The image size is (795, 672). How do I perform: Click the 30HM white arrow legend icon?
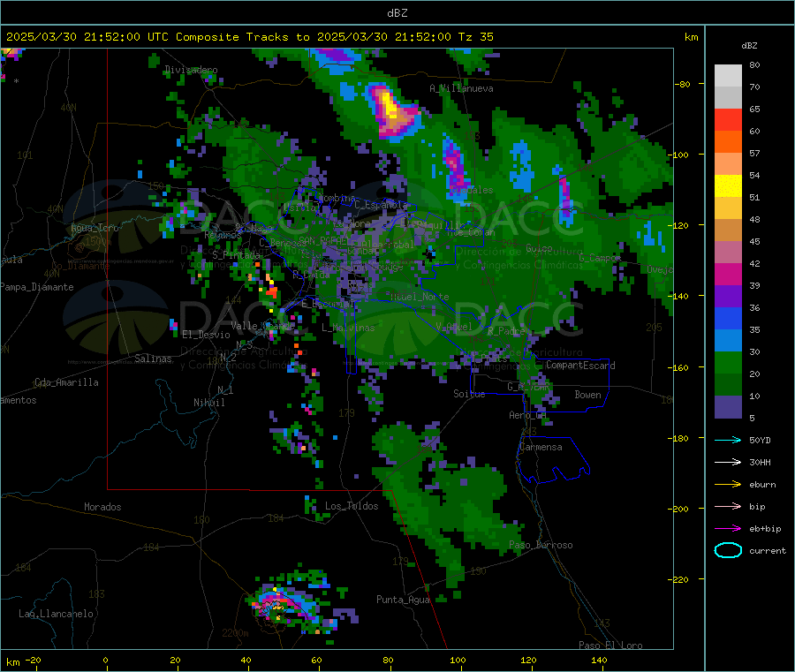click(x=728, y=462)
